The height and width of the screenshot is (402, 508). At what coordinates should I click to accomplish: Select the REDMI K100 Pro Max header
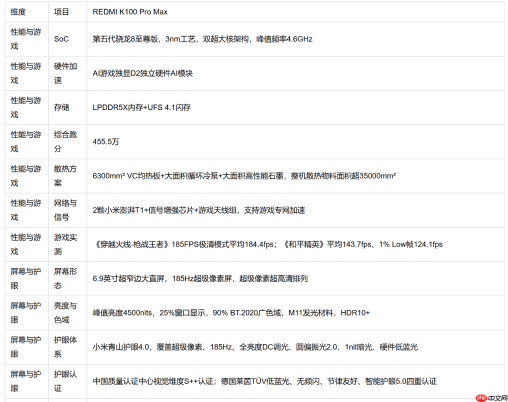point(130,12)
